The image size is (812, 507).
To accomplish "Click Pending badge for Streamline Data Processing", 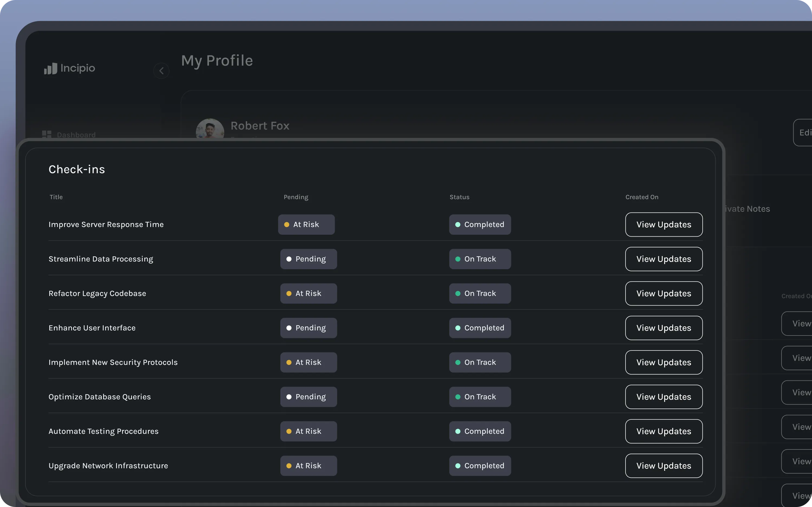I will pos(308,259).
